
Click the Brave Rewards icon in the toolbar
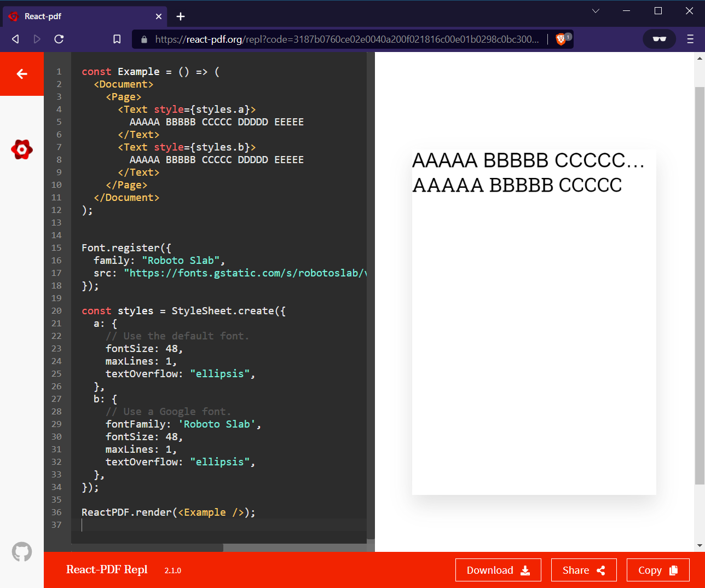click(x=659, y=39)
